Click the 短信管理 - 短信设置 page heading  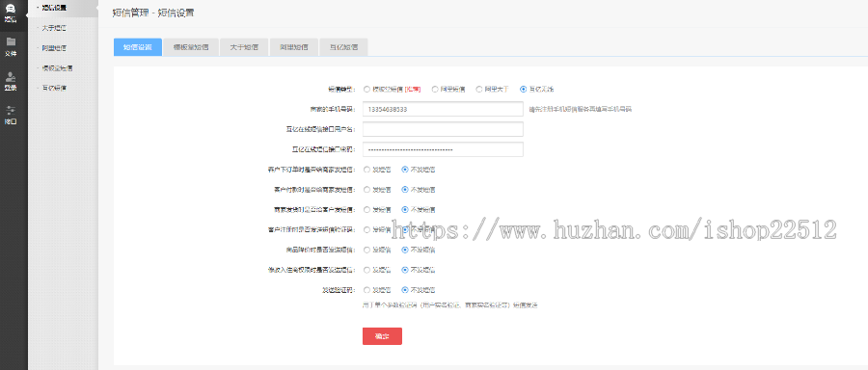pyautogui.click(x=153, y=13)
